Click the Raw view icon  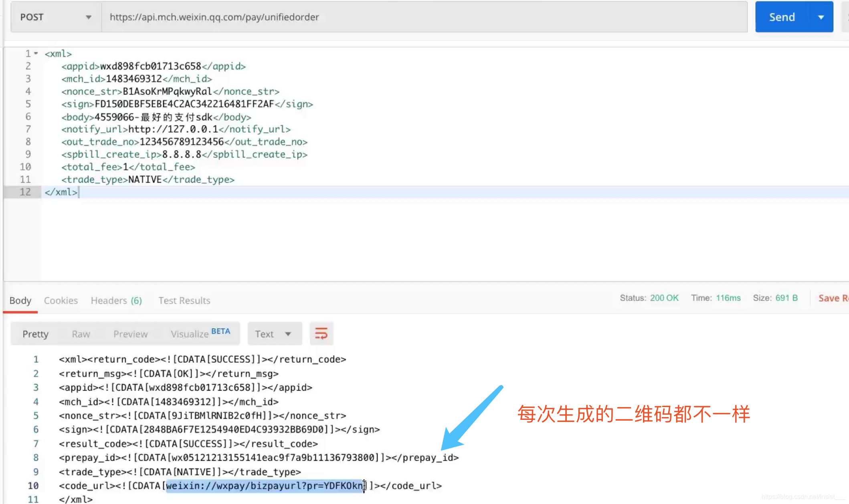tap(81, 334)
